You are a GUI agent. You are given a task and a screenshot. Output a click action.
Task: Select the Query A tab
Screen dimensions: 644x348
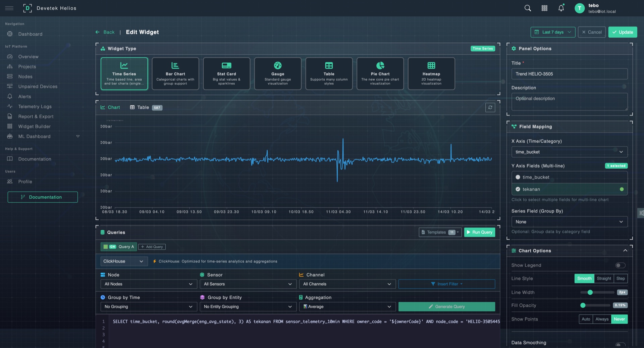point(119,247)
